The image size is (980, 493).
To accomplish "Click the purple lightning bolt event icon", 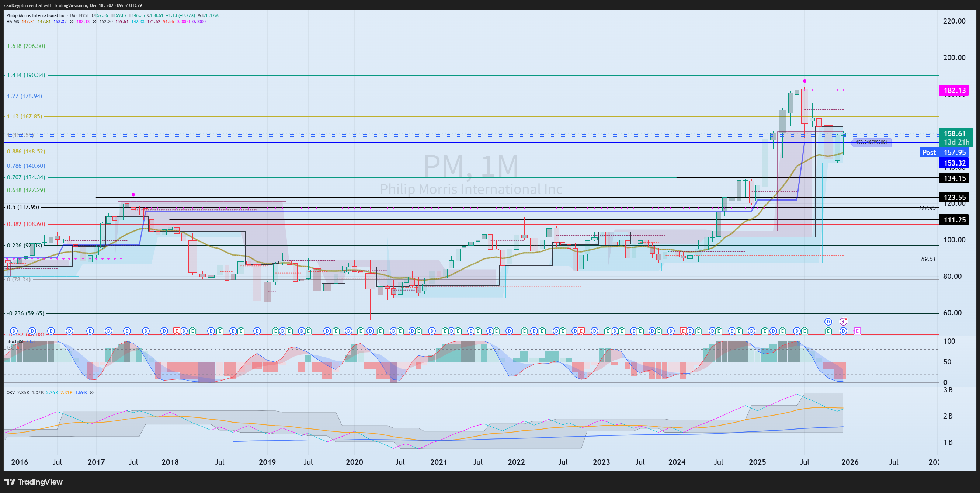I will pos(844,322).
